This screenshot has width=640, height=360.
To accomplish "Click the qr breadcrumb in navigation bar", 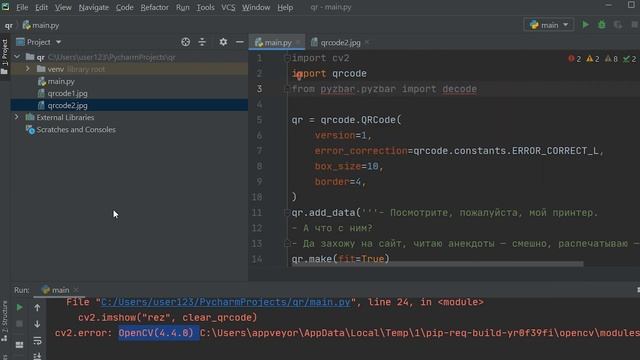I will point(9,25).
